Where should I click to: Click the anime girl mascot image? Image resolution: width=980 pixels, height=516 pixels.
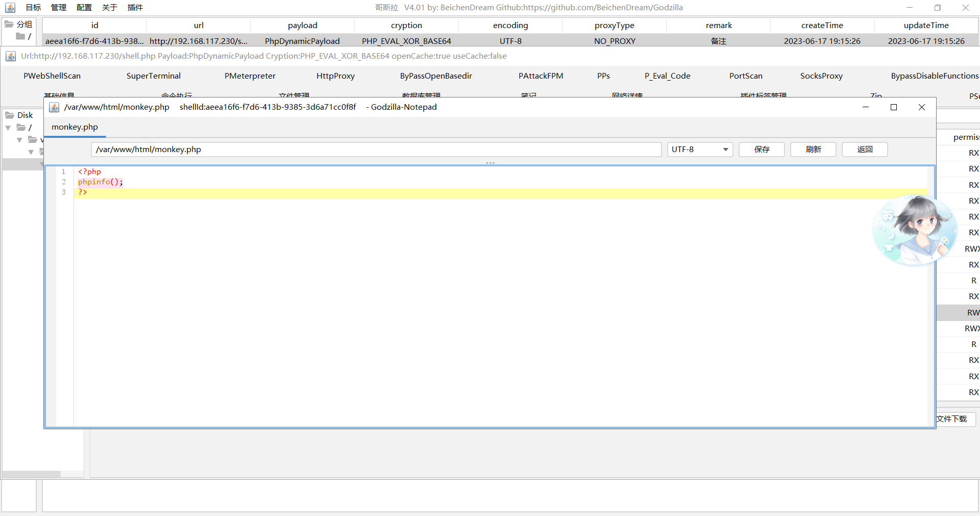(x=914, y=231)
